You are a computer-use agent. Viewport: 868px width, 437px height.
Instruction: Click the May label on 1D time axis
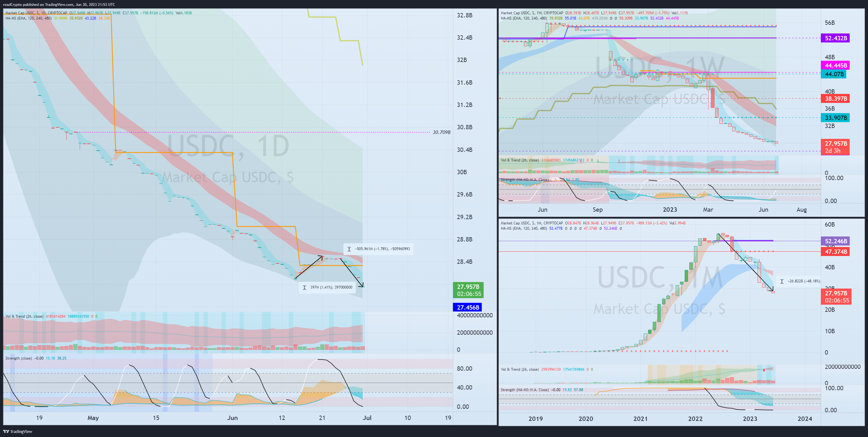tap(93, 417)
